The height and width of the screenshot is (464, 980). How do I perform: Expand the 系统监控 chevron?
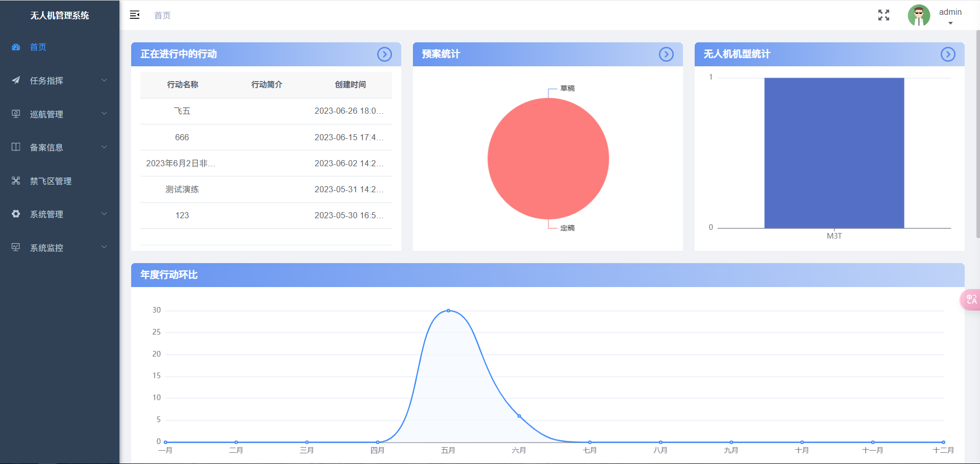point(104,247)
